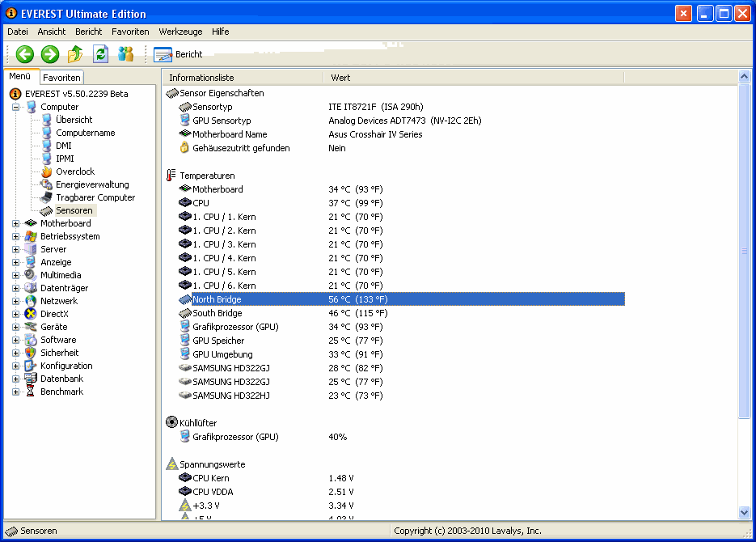Click the Asus Crosshair IV Series value
The height and width of the screenshot is (542, 756).
click(x=375, y=134)
